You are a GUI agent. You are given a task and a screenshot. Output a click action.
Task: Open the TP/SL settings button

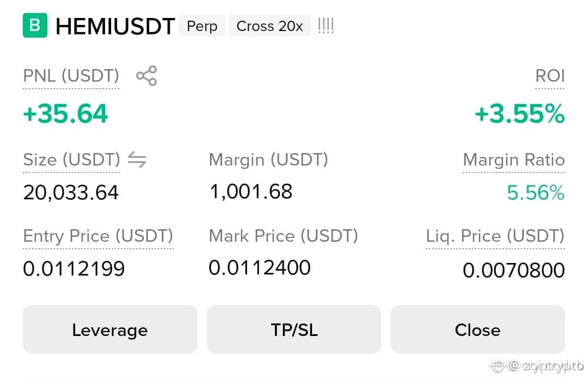pos(294,329)
